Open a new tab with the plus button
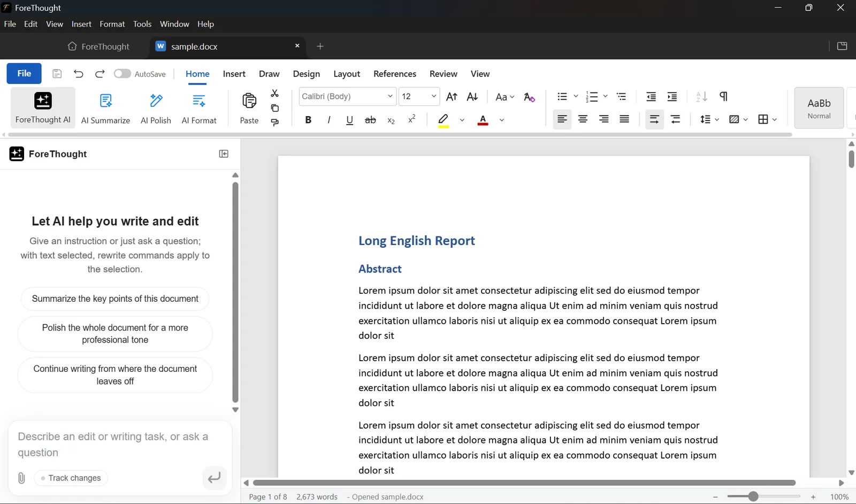The height and width of the screenshot is (504, 856). (x=320, y=46)
